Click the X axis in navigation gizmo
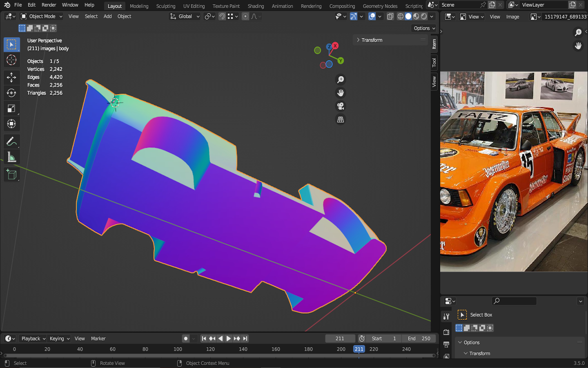 tap(335, 45)
